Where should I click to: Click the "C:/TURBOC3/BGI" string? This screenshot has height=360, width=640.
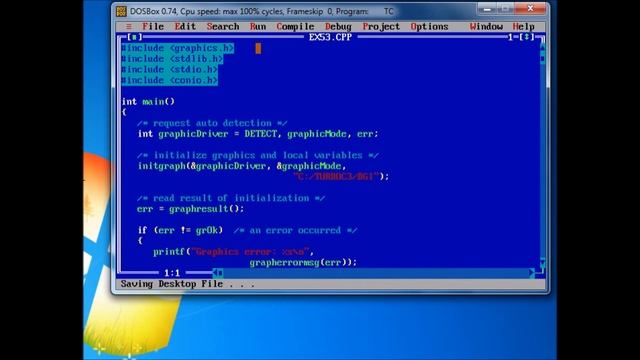coord(336,177)
